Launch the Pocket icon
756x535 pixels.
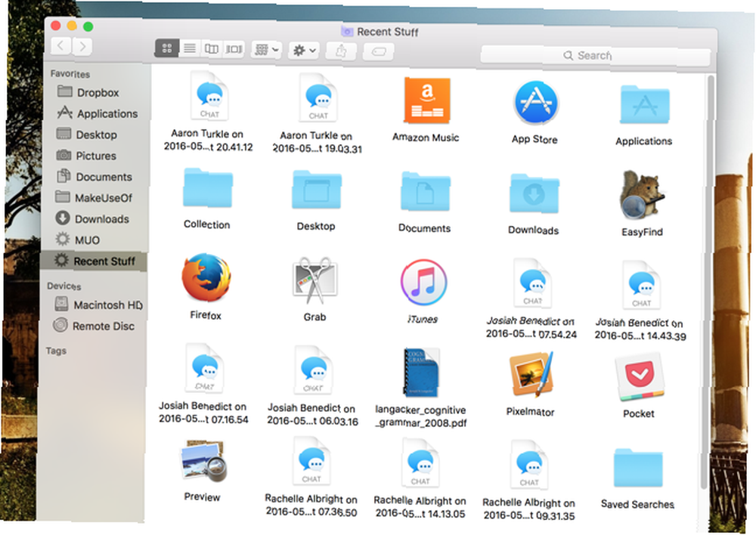[640, 377]
